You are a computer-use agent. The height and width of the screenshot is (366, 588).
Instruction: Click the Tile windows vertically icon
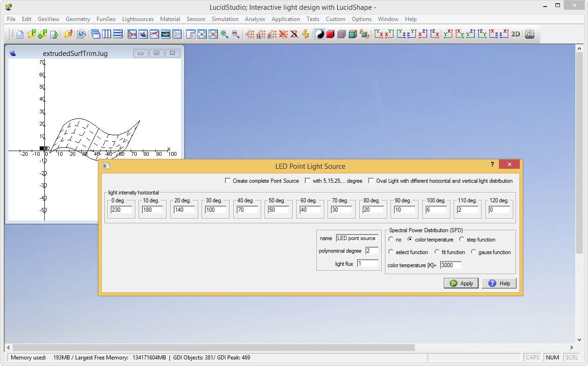[106, 34]
